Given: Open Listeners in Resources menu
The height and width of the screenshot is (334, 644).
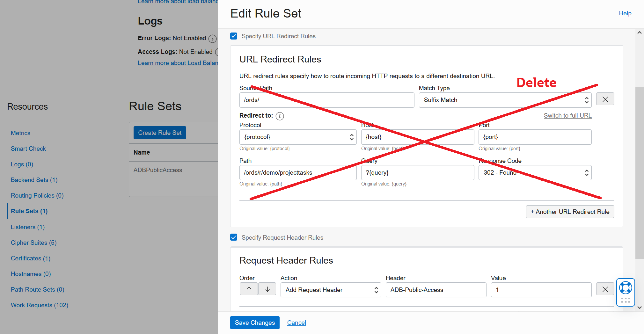Looking at the screenshot, I should pos(28,227).
